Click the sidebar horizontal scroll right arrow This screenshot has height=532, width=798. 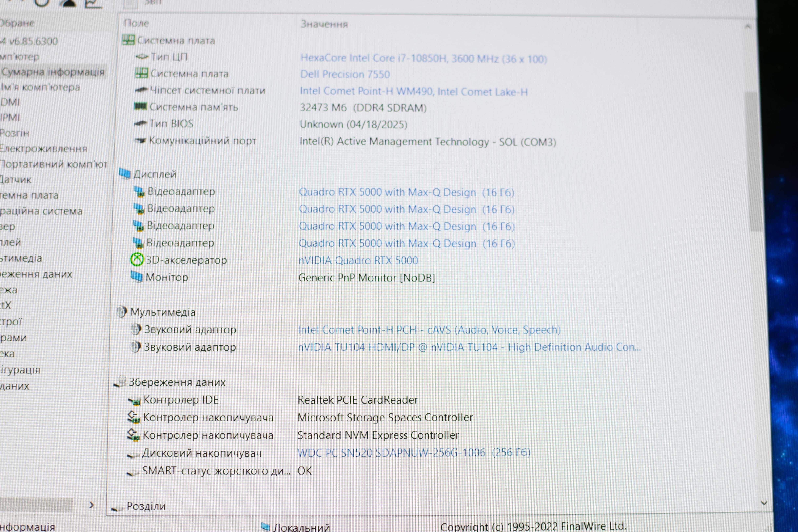[x=91, y=505]
